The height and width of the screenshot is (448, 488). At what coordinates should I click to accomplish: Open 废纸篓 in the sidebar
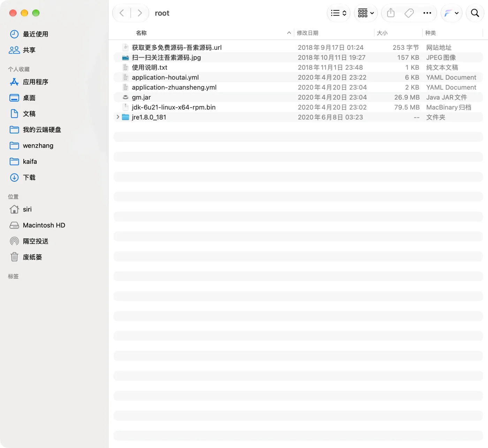32,257
